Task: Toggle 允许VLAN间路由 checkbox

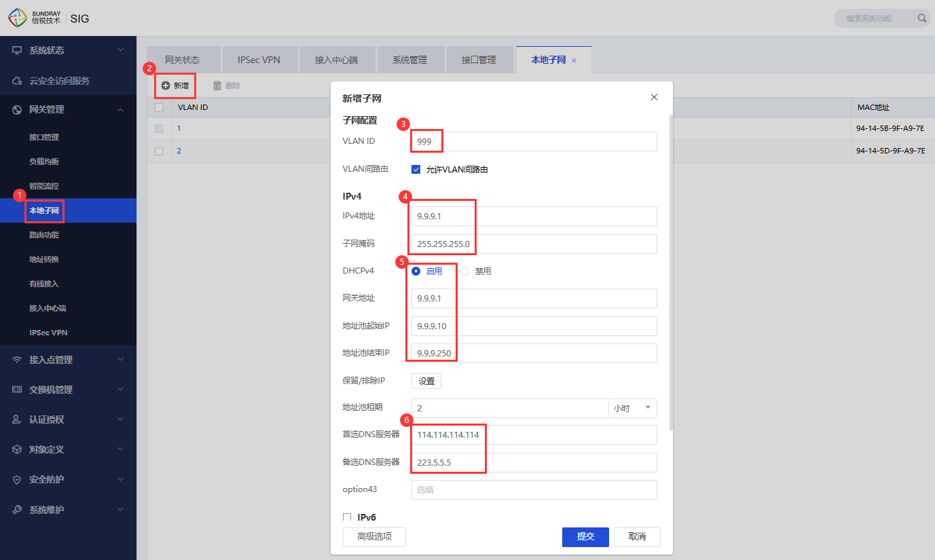Action: pyautogui.click(x=416, y=169)
